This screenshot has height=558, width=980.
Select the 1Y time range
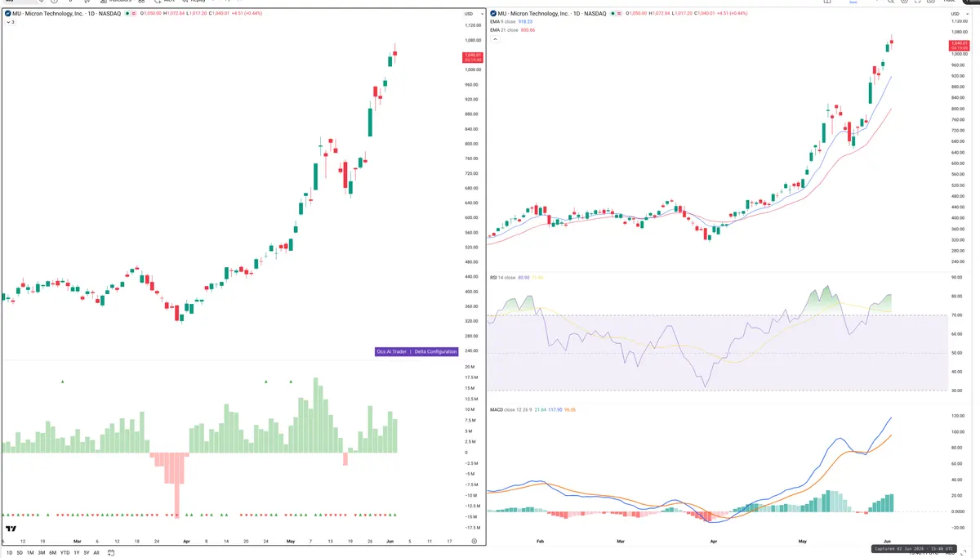tap(77, 553)
